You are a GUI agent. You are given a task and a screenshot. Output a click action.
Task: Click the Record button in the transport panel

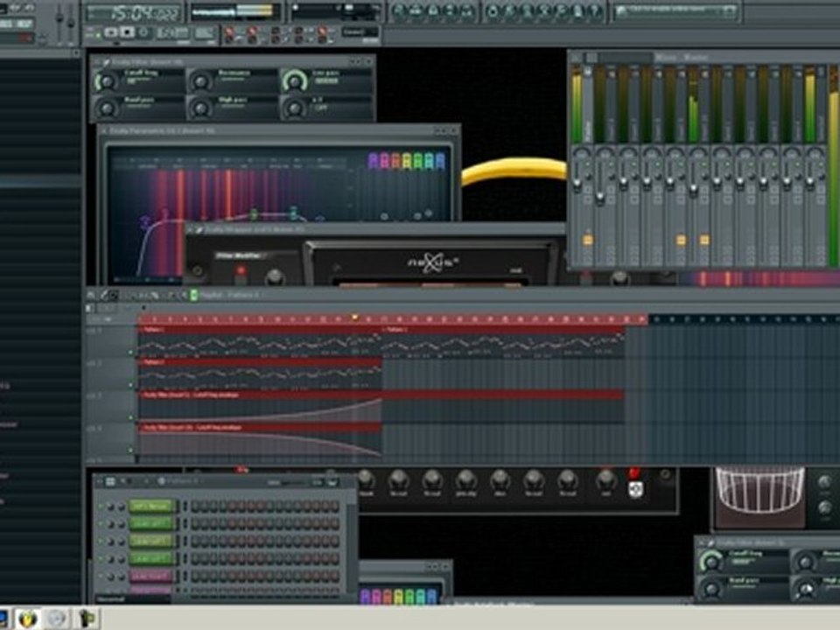pos(143,32)
